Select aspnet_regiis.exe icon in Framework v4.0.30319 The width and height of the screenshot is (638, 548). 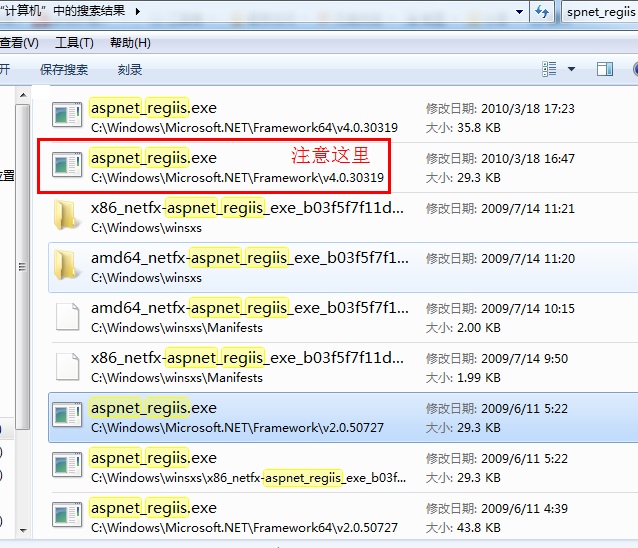(x=67, y=165)
